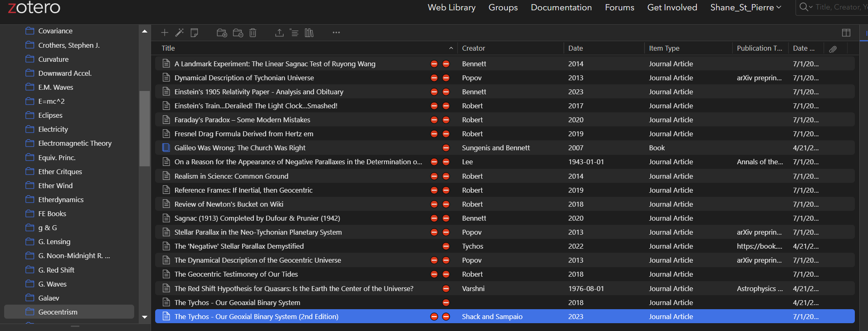Toggle the Title column sort arrow

(x=451, y=48)
